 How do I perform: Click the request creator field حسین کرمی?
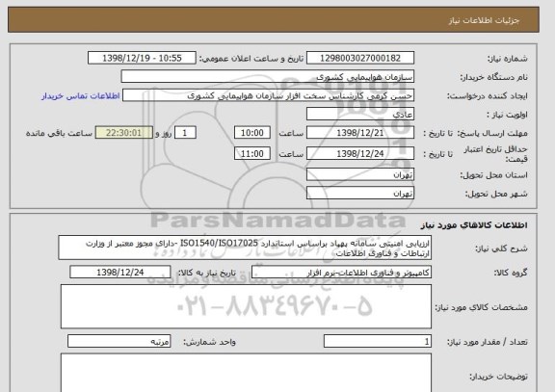[x=268, y=95]
